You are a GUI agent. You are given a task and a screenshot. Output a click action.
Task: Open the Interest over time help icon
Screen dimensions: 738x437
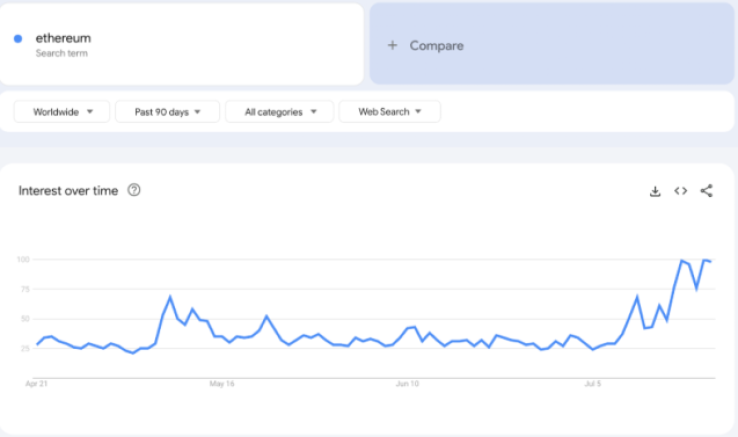click(134, 190)
